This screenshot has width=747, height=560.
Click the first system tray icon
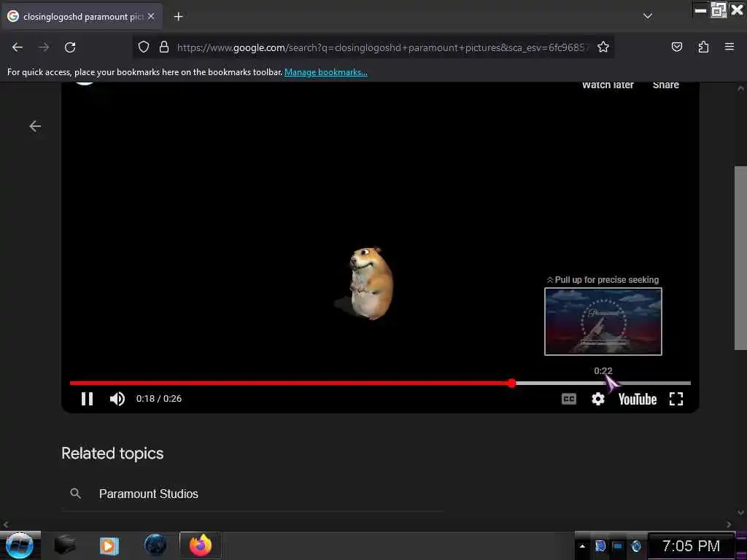pos(600,546)
